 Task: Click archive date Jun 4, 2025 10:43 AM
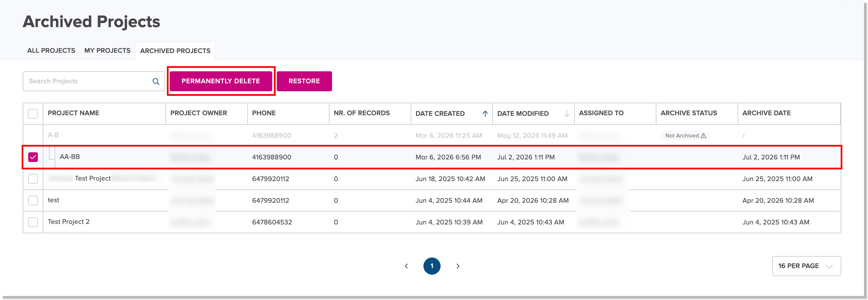point(776,222)
